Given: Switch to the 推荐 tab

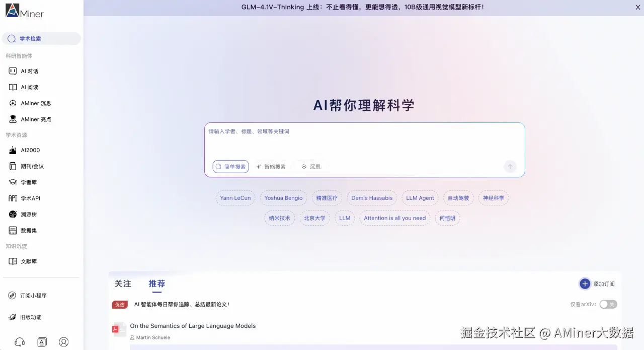Looking at the screenshot, I should (157, 284).
